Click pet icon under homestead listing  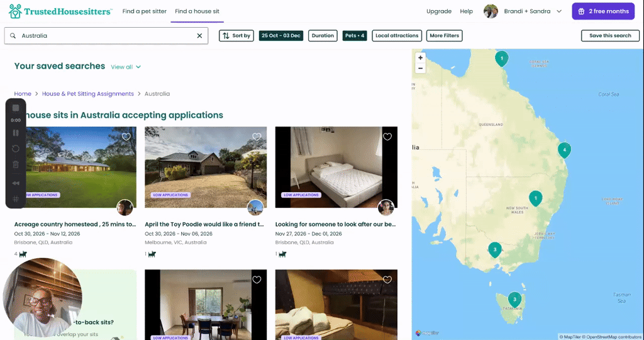[x=23, y=254]
